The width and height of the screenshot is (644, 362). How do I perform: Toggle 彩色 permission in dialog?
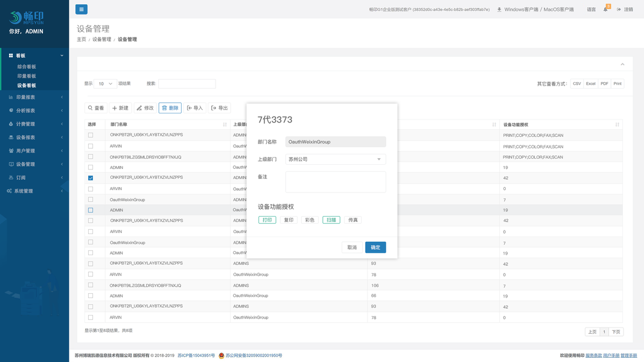310,220
